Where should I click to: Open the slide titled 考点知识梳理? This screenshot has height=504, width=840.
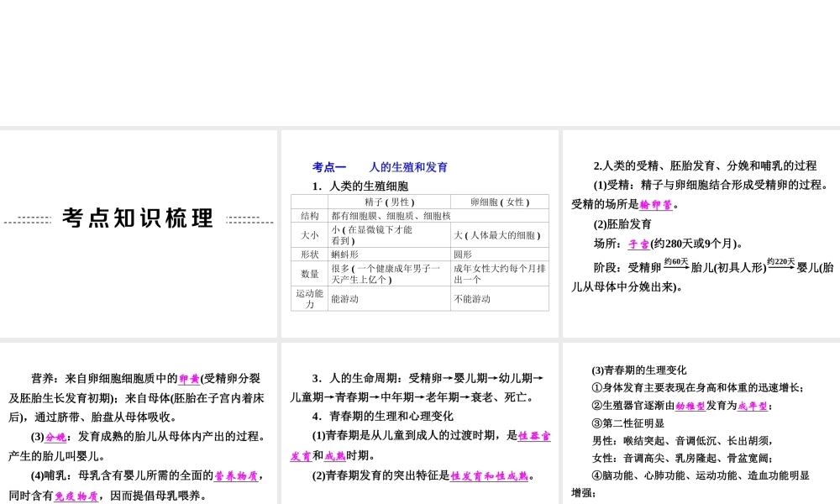139,234
